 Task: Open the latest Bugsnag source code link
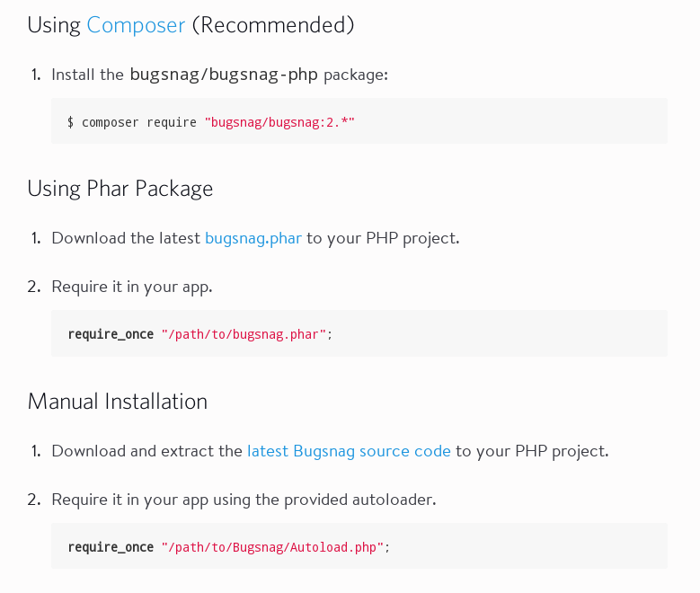tap(349, 451)
